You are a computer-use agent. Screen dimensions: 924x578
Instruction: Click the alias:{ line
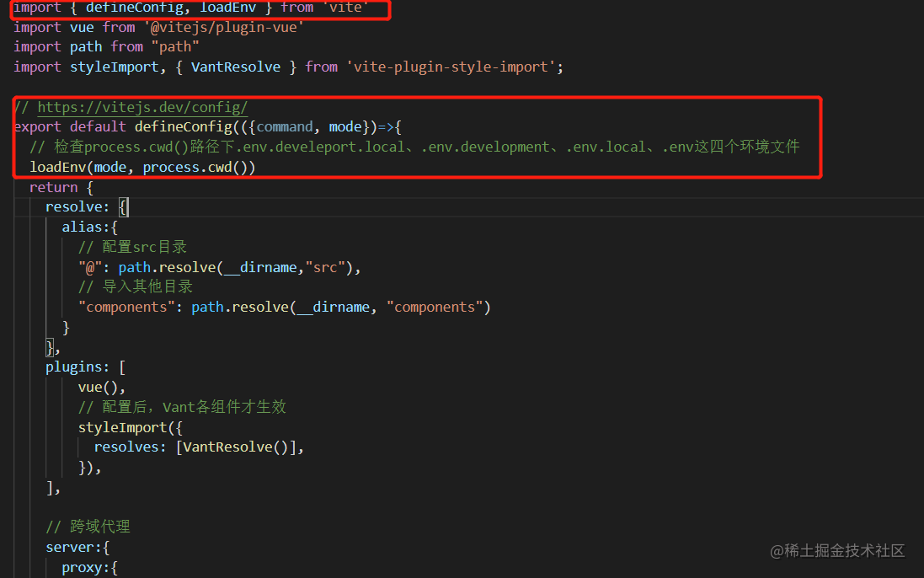click(89, 227)
